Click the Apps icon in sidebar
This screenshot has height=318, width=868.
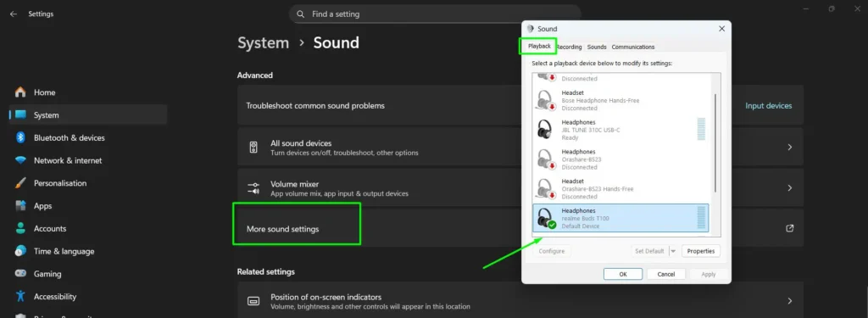(x=20, y=205)
